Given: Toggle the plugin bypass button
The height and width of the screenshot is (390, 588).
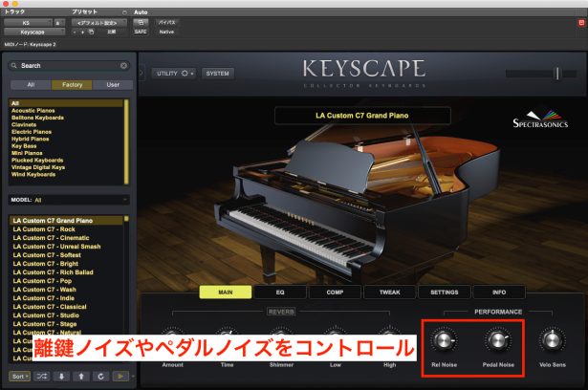Looking at the screenshot, I should click(x=167, y=23).
